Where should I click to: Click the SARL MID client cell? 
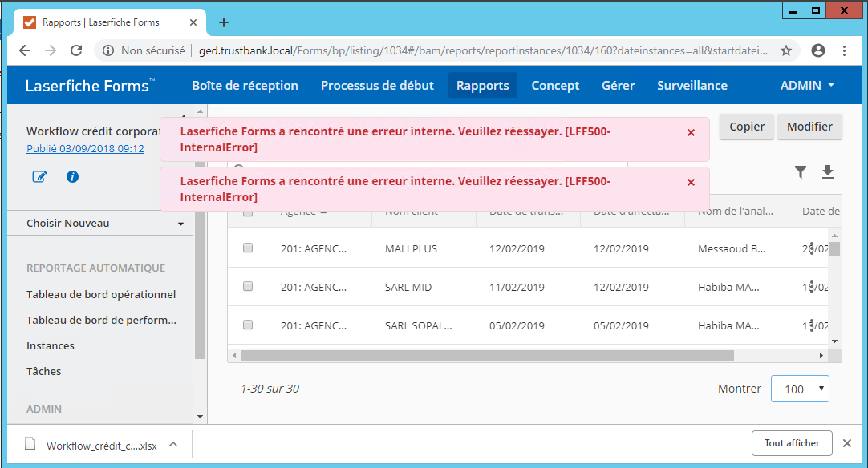(x=408, y=288)
